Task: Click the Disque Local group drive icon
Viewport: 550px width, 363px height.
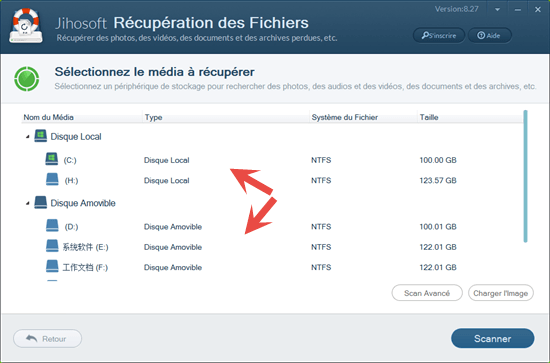Action: [40, 136]
